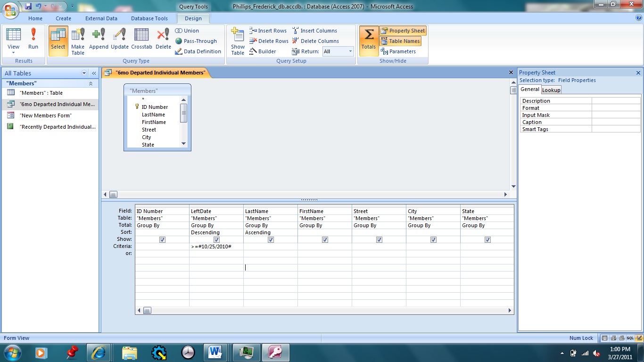Run the query with the red exclamation icon
The image size is (644, 362).
coord(33,41)
